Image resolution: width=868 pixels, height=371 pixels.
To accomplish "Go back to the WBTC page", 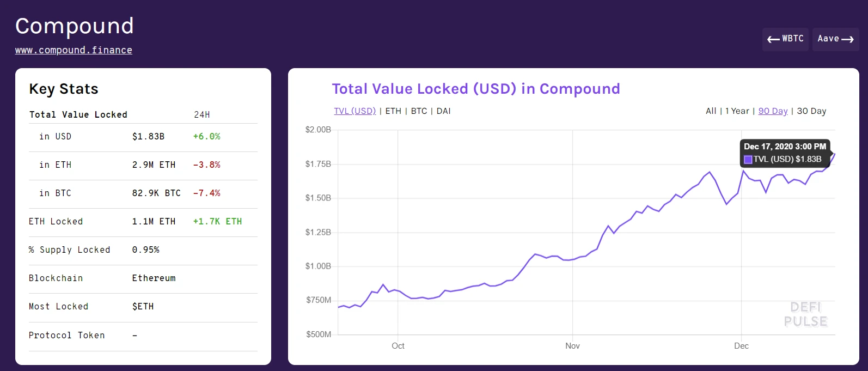I will coord(785,39).
